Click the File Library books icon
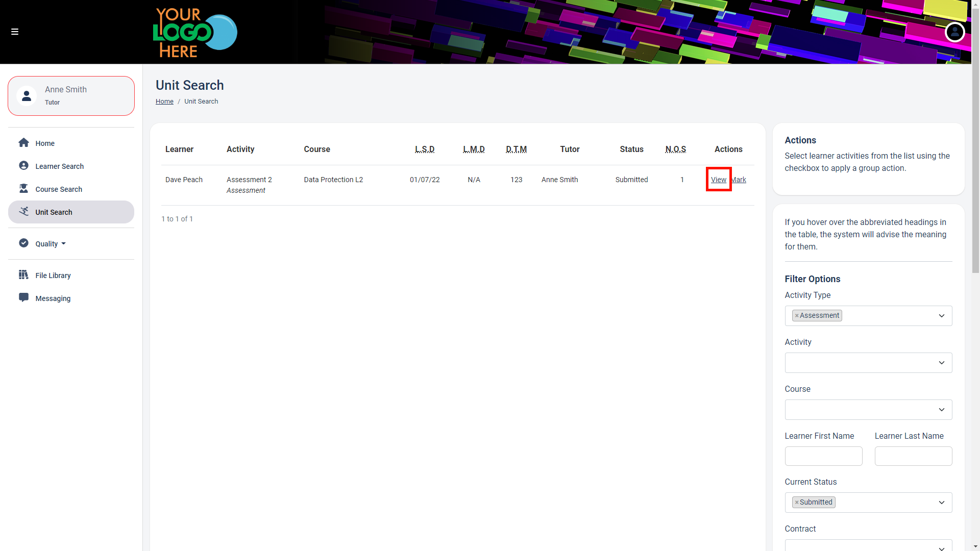The width and height of the screenshot is (980, 551). 23,275
